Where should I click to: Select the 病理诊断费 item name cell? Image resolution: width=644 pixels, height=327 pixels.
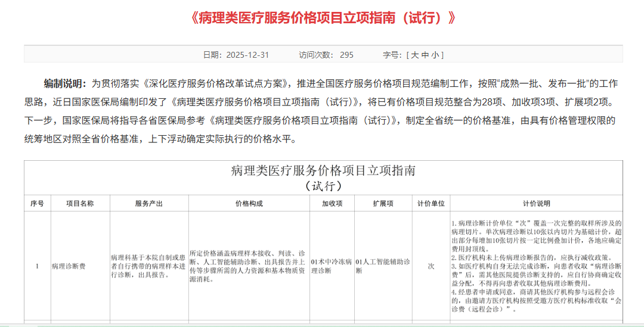69,266
